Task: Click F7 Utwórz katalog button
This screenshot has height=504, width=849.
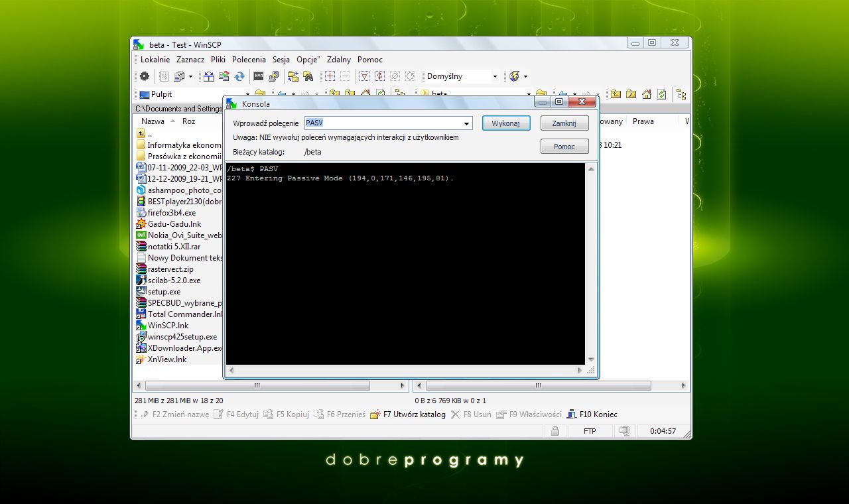Action: pyautogui.click(x=407, y=414)
